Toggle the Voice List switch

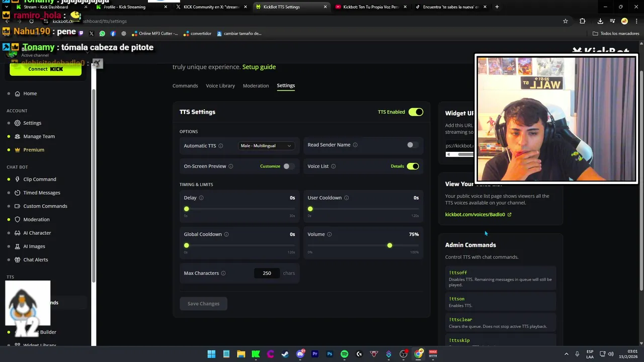tap(413, 166)
